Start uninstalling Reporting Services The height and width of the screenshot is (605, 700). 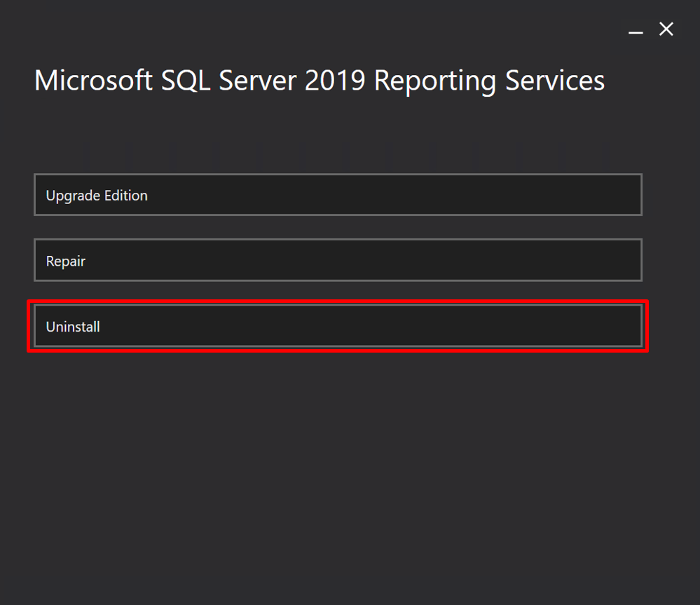tap(338, 326)
